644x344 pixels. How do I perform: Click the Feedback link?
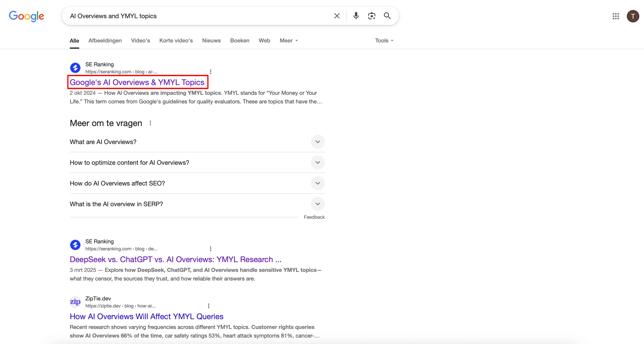pos(314,217)
